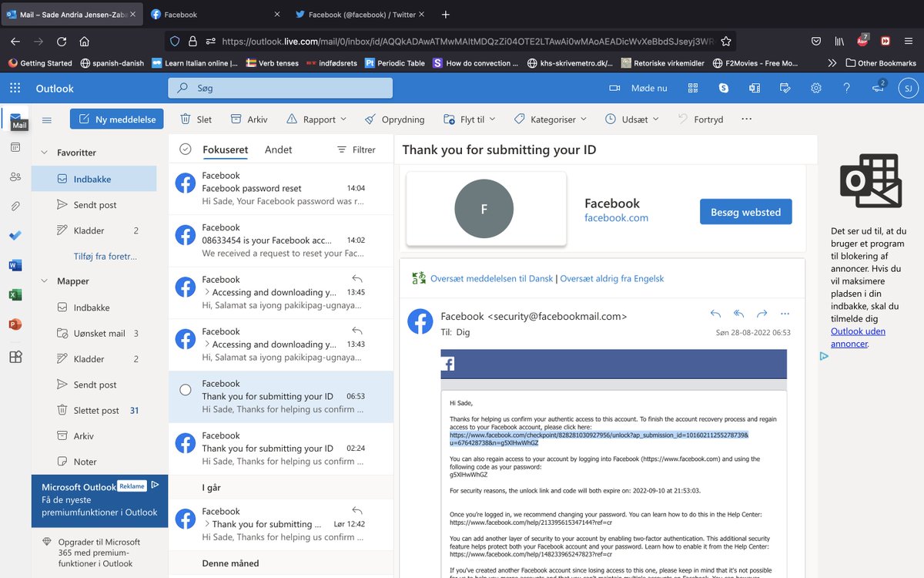Switch to Fokuseret tab
The width and height of the screenshot is (924, 578).
coord(225,150)
